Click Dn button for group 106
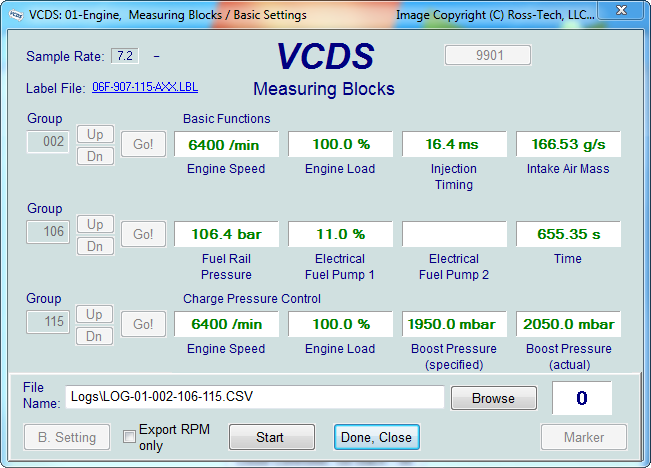The image size is (651, 468). click(x=95, y=246)
